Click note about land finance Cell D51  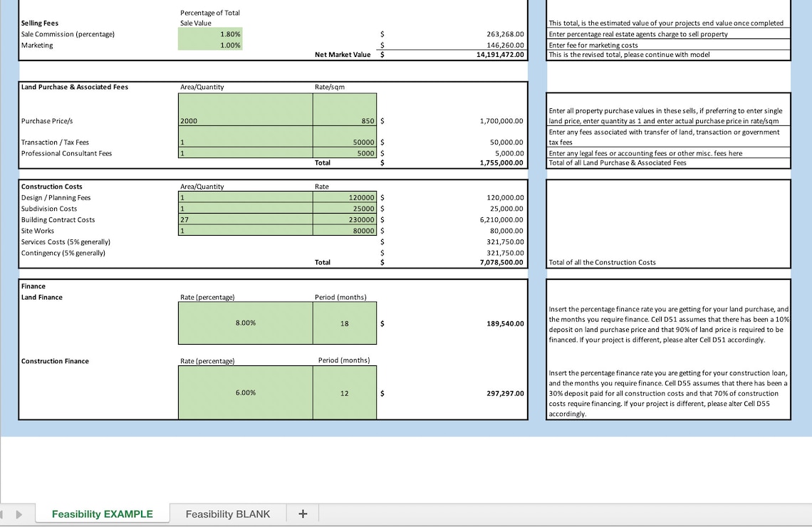669,325
